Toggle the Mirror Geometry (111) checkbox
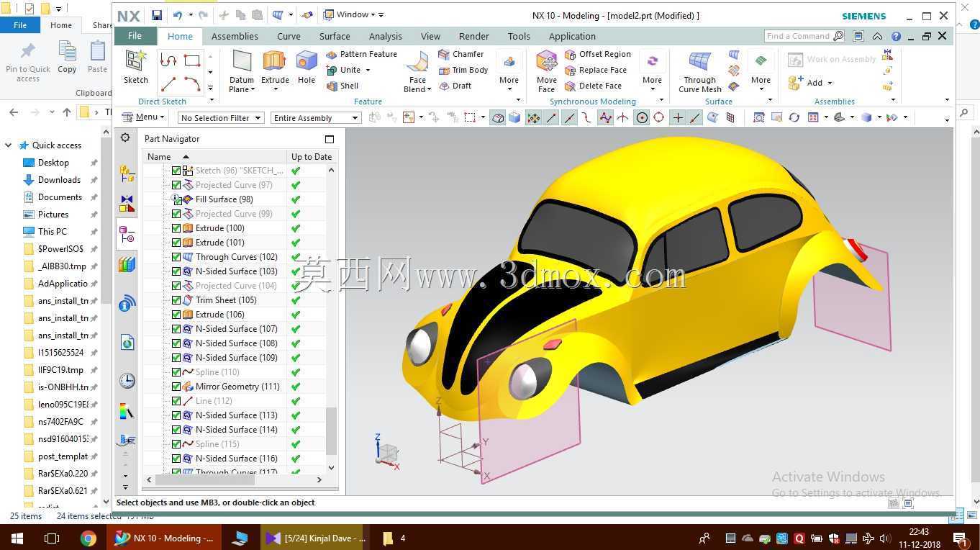 click(176, 387)
